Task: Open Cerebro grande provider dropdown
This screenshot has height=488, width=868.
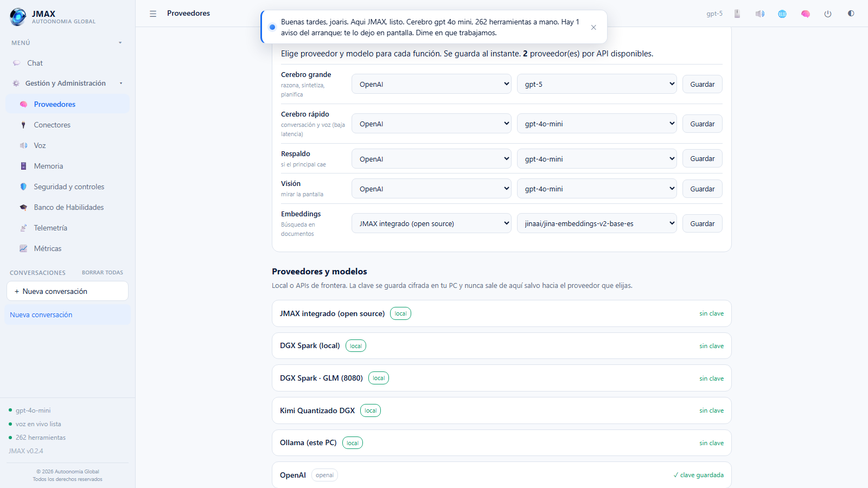Action: click(431, 84)
